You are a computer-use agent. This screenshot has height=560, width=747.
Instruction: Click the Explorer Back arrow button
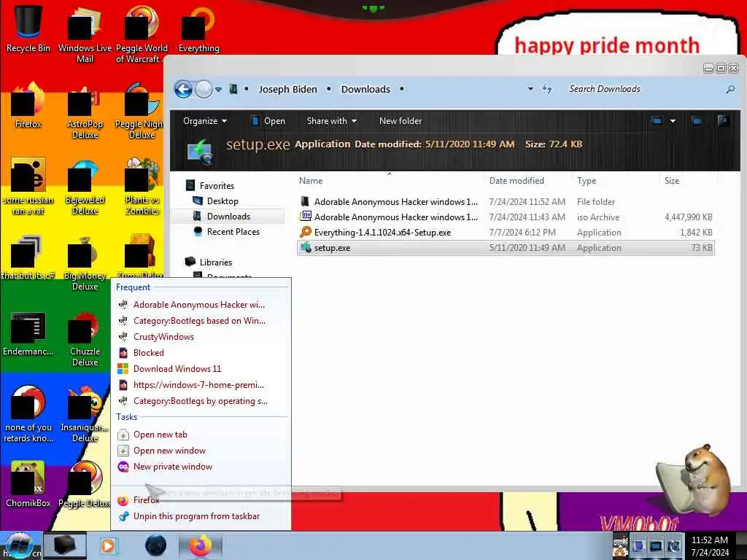[183, 89]
